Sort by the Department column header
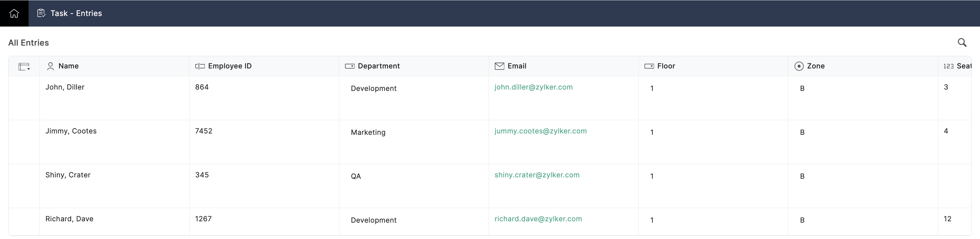Screen dimensions: 980x239 point(378,66)
